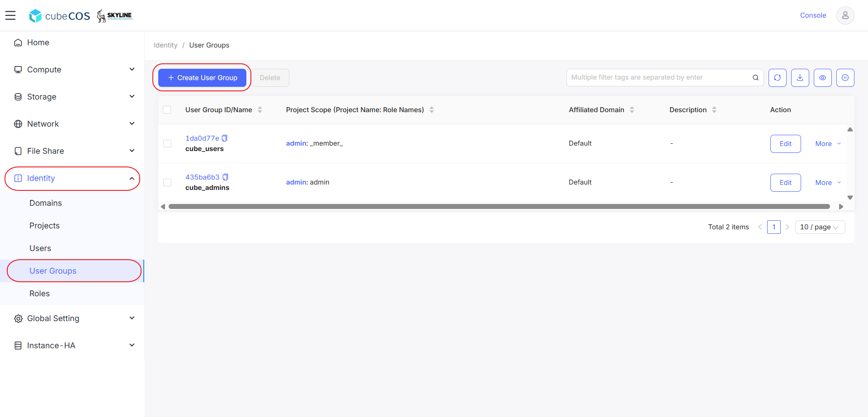Expand the Global Setting chevron
Screen dimensions: 868x417
132,318
